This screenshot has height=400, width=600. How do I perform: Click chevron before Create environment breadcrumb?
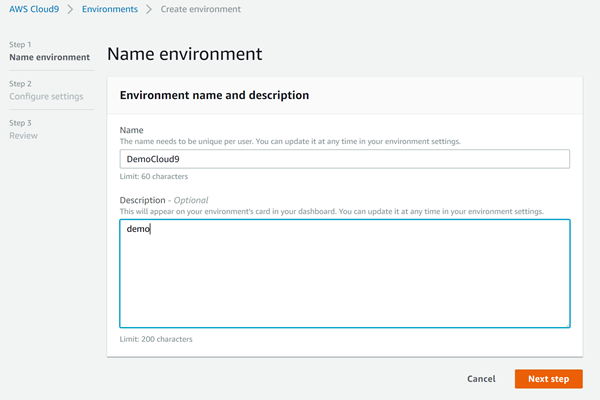point(149,9)
